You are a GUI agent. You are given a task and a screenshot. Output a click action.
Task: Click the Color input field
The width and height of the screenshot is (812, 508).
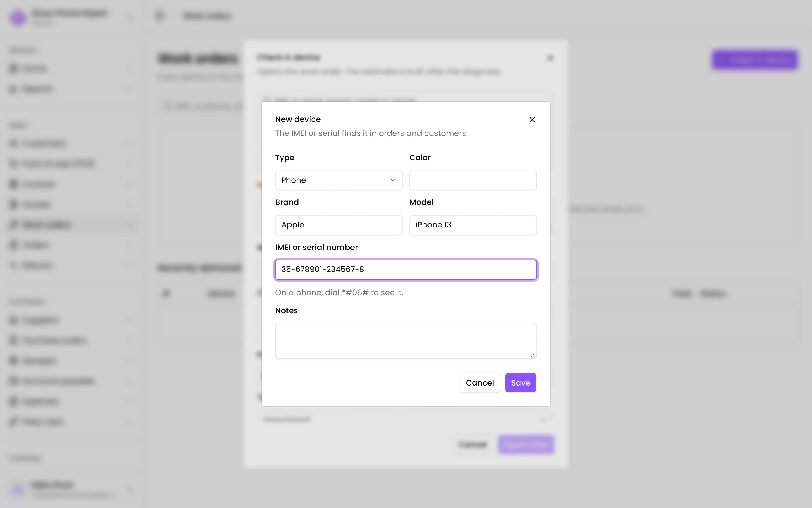pyautogui.click(x=473, y=180)
